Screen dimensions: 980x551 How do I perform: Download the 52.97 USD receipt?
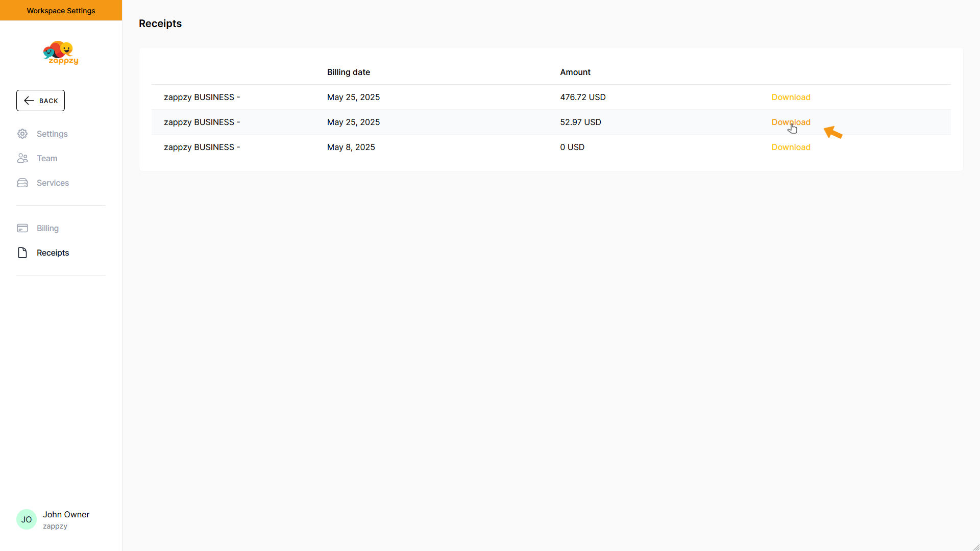(791, 122)
